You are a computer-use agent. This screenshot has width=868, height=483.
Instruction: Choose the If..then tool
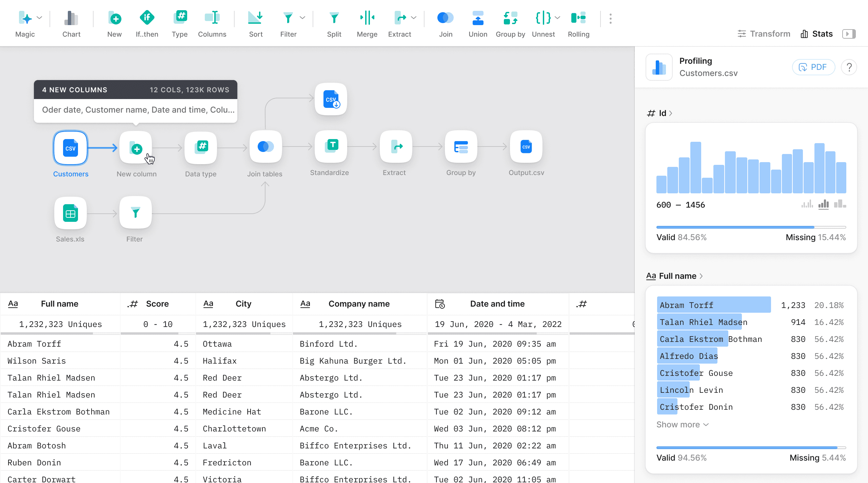click(147, 24)
